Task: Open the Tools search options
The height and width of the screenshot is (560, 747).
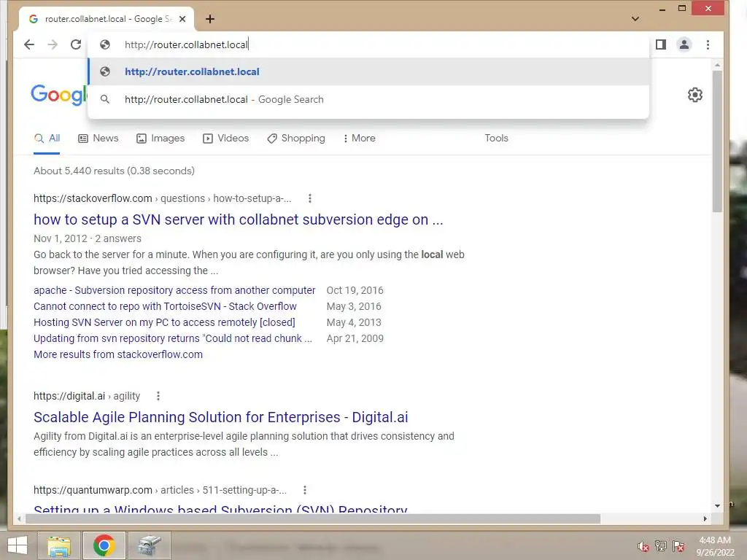Action: (496, 139)
